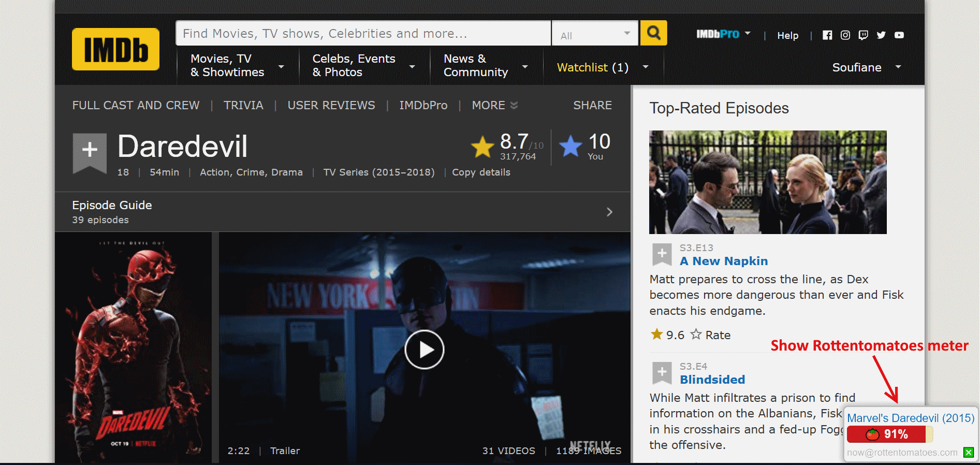980x465 pixels.
Task: Open Blindsided episode link
Action: click(712, 380)
